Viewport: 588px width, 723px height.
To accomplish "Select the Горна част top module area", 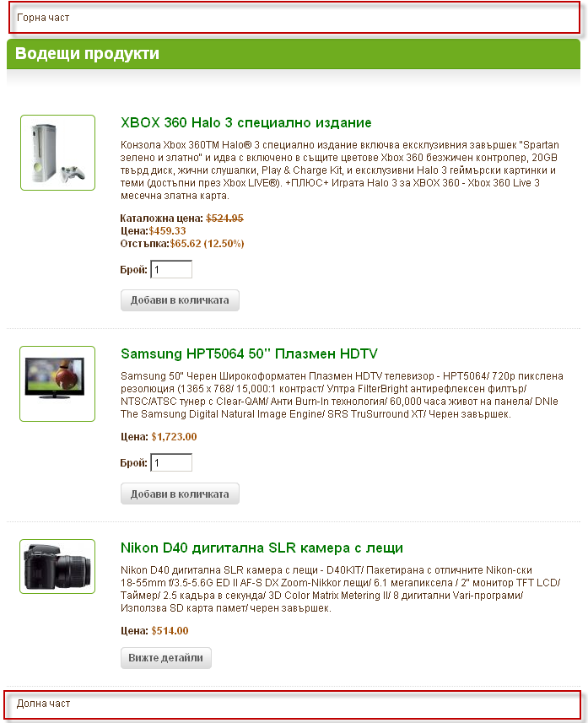I will [294, 18].
